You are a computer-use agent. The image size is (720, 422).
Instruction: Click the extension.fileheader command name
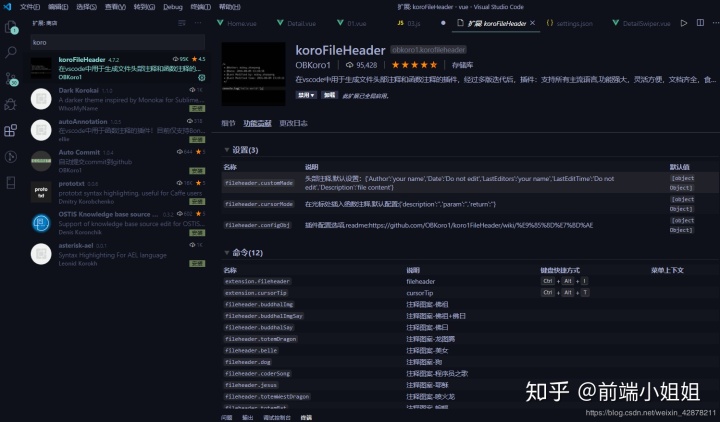pos(258,281)
